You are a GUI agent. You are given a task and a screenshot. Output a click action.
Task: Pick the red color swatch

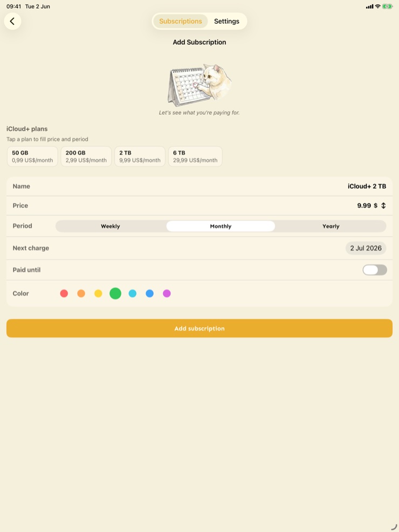click(x=64, y=293)
